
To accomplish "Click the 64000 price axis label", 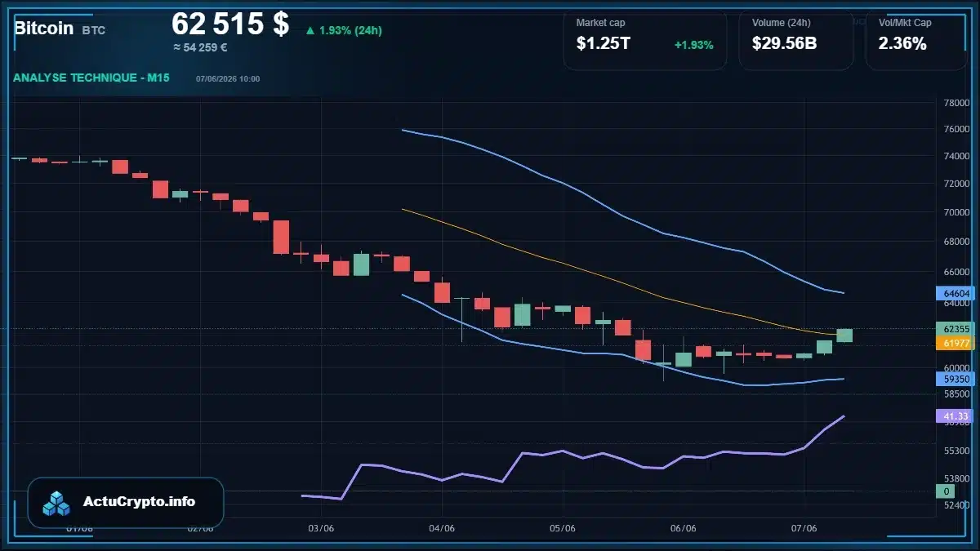I will (x=956, y=303).
